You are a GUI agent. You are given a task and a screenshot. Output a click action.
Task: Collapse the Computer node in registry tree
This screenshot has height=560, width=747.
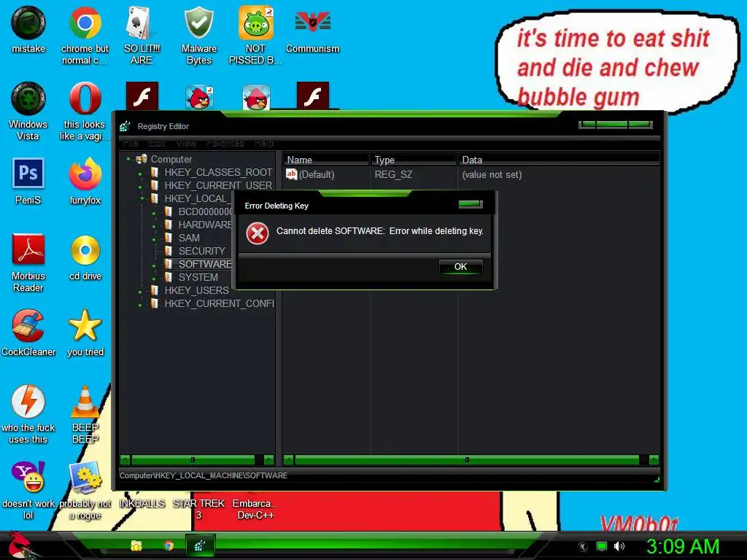128,159
